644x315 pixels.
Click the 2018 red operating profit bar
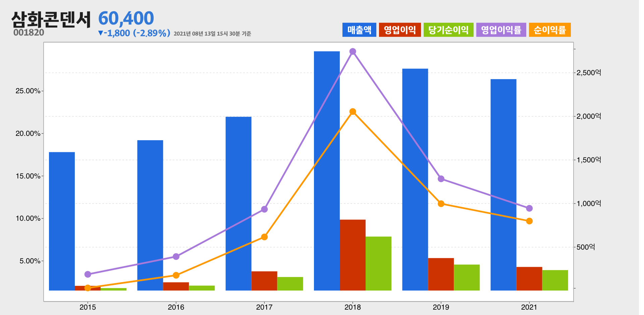353,255
